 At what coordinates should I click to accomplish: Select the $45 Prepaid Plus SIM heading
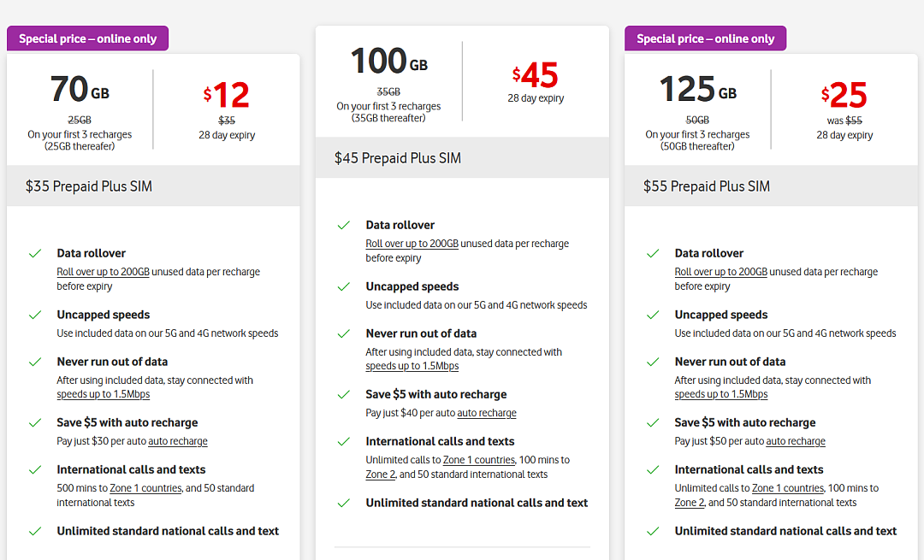398,158
